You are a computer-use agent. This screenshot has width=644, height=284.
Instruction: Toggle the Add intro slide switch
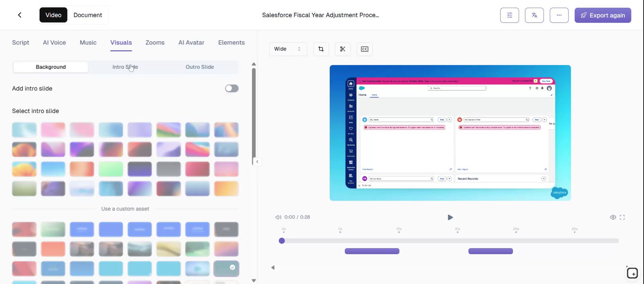click(232, 88)
